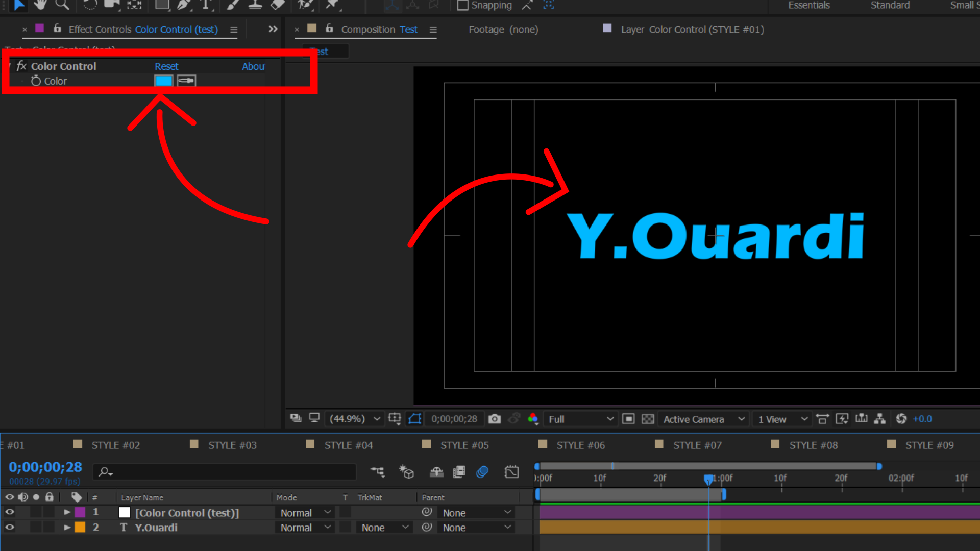
Task: Expand the Y.Ouardi layer properties
Action: tap(67, 527)
